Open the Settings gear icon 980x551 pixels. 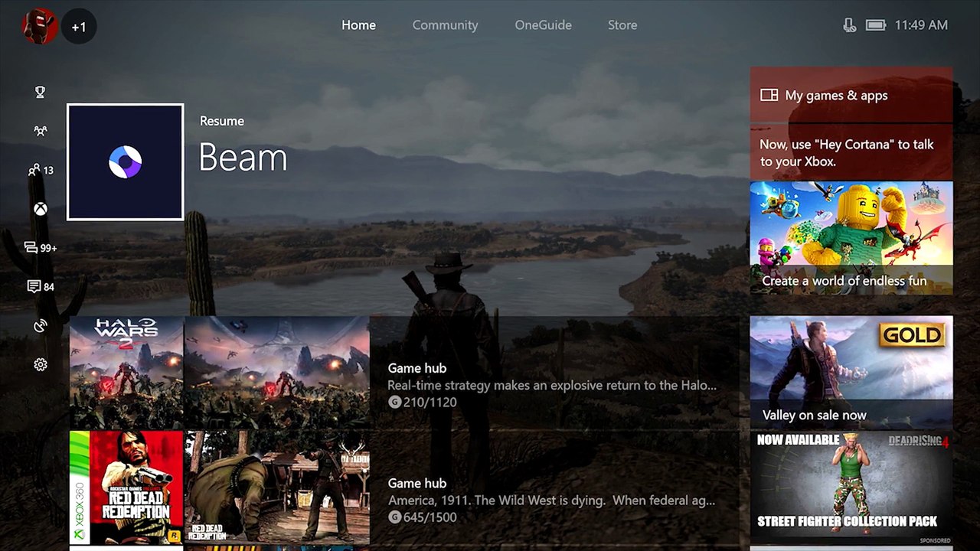40,365
